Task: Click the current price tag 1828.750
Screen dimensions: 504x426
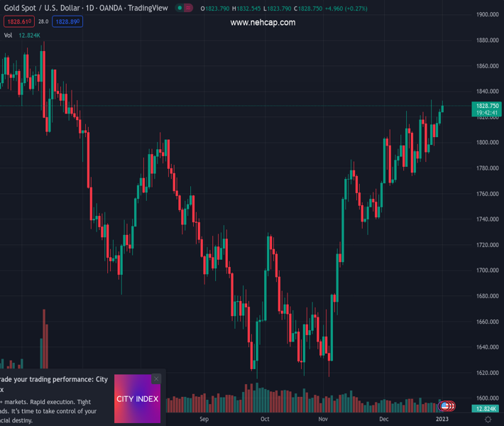Action: (487, 106)
